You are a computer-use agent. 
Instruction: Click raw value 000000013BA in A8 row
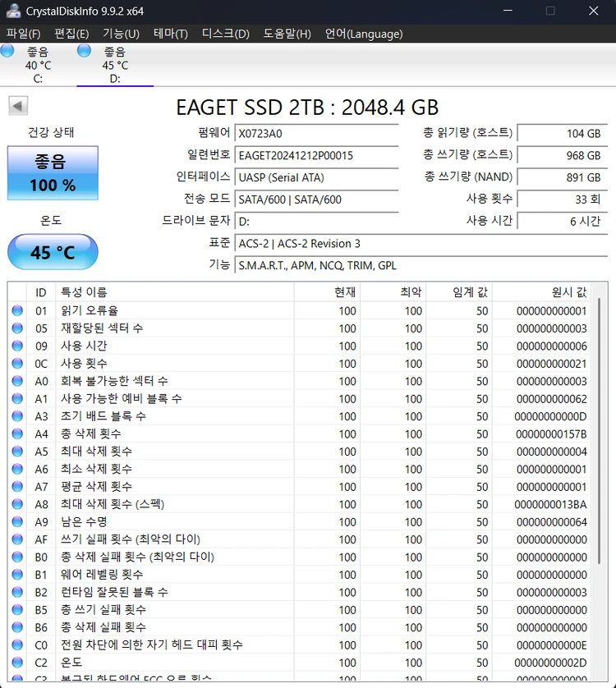tap(550, 504)
